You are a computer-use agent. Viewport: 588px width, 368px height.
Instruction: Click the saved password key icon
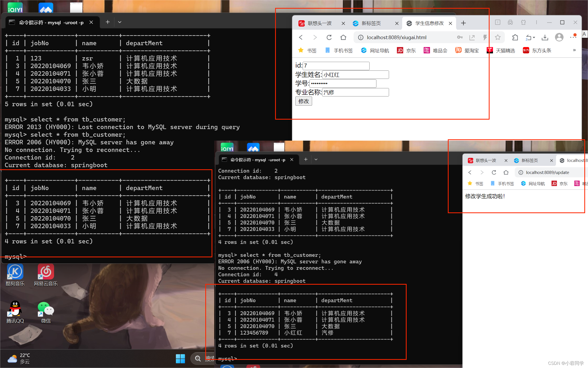point(460,37)
